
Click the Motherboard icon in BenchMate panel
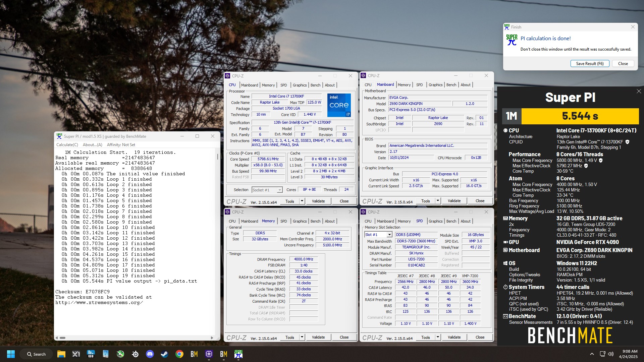[505, 250]
